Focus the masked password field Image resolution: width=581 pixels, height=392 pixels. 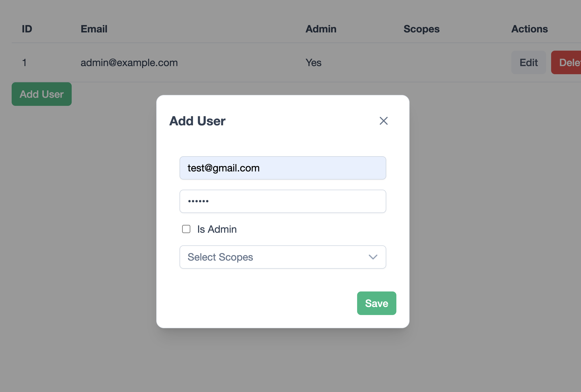click(283, 201)
